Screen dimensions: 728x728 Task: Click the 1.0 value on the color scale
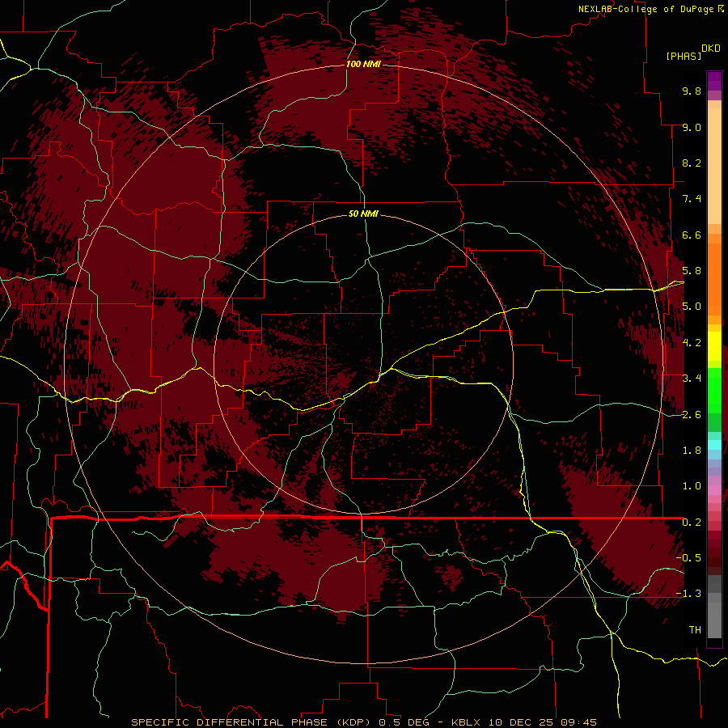[x=692, y=486]
